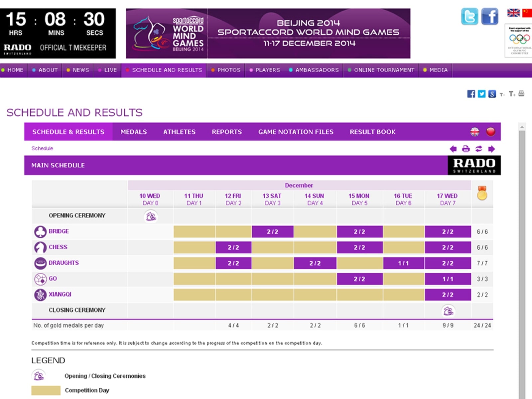Image resolution: width=532 pixels, height=399 pixels.
Task: Click the refresh arrows icon near Schedule
Action: 478,149
